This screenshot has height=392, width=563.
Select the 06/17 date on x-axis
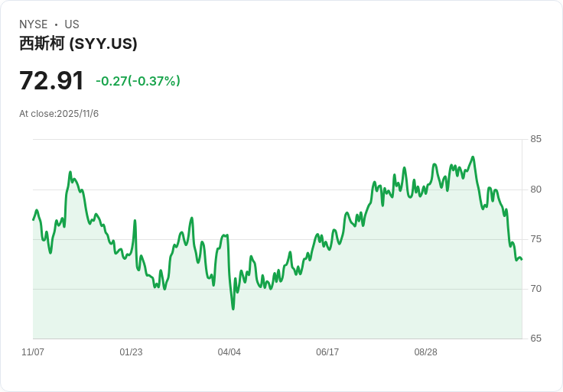pyautogui.click(x=327, y=352)
